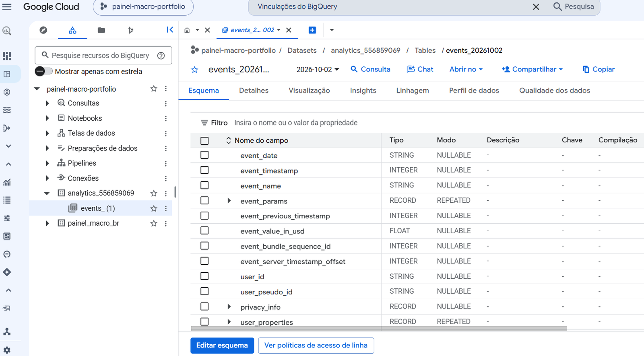Switch to the Detalhes tab
This screenshot has height=356, width=644.
tap(254, 91)
